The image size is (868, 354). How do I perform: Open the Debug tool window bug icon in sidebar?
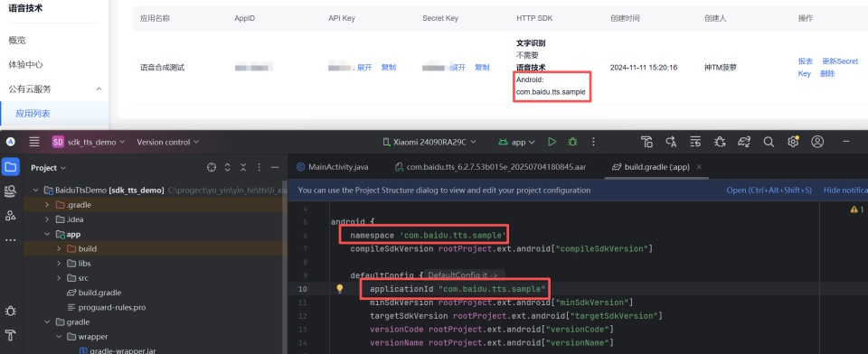tap(11, 311)
